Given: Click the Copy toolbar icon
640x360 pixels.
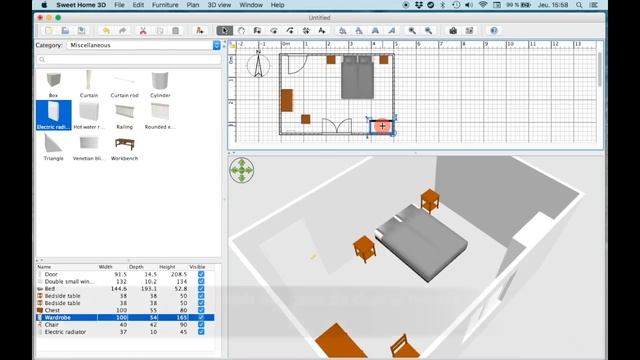Looking at the screenshot, I should 160,31.
